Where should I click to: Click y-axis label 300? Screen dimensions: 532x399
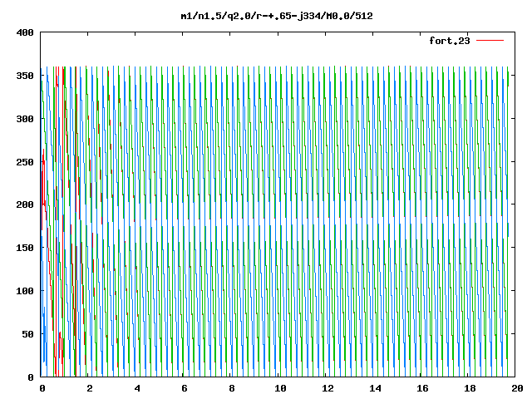(x=25, y=119)
